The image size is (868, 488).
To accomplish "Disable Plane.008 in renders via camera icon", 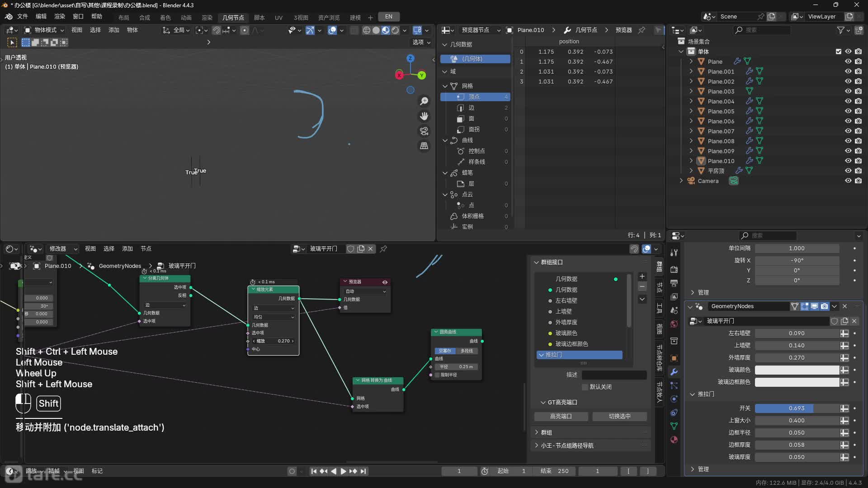I will pos(859,141).
